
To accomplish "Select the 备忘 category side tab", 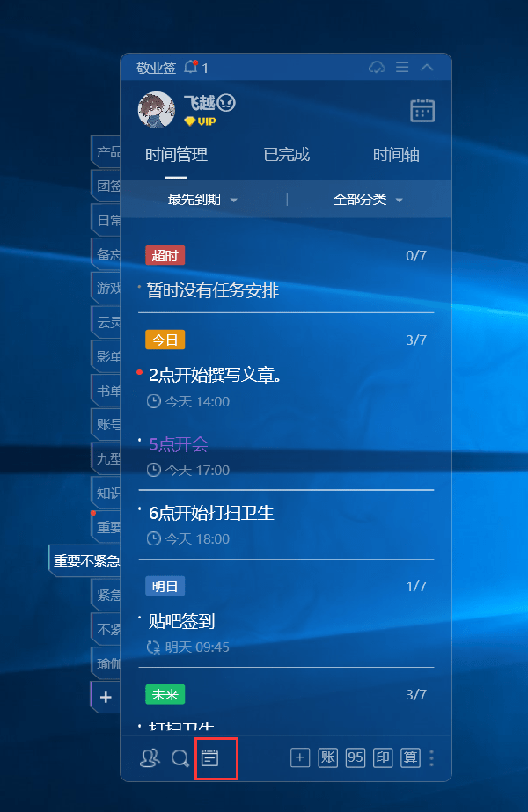I will click(106, 254).
